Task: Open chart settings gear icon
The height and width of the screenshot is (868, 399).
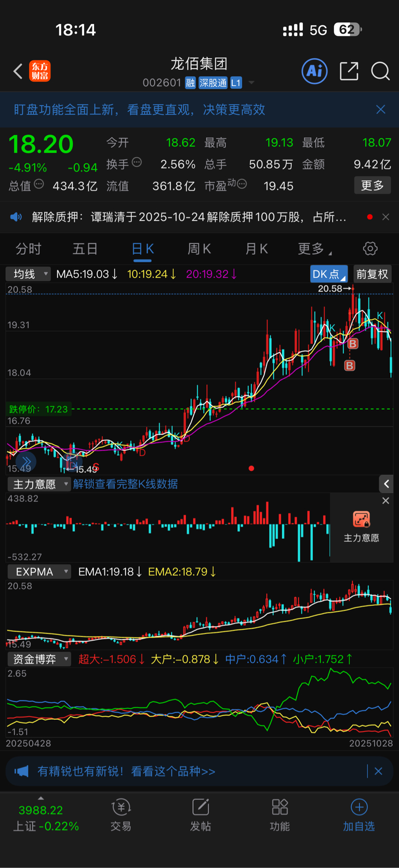Action: [x=370, y=249]
